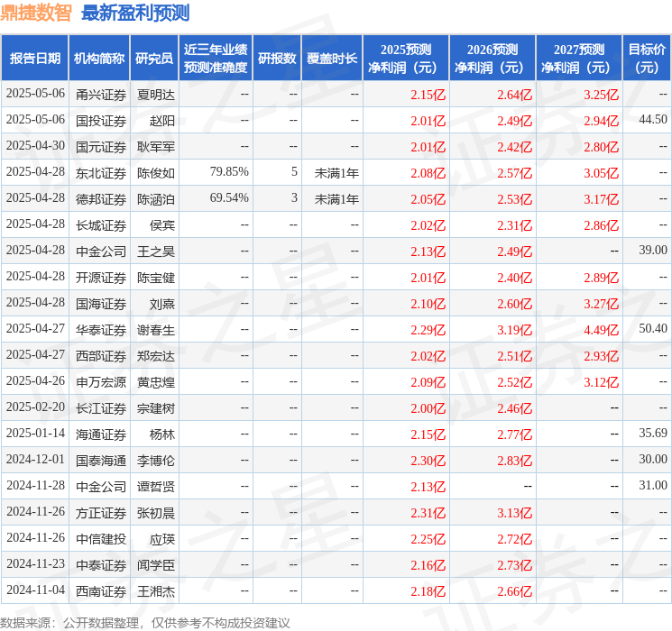Select the 华泰证券 institution cell
The width and height of the screenshot is (672, 631).
(101, 330)
